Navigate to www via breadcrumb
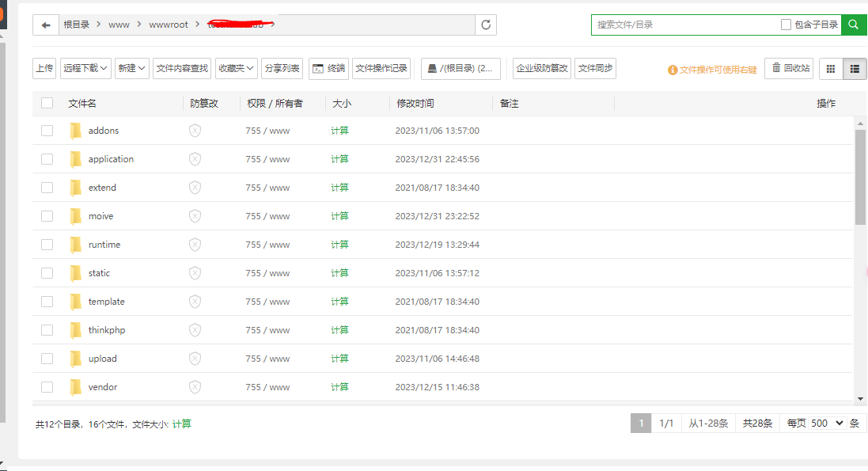The width and height of the screenshot is (868, 471). 119,25
